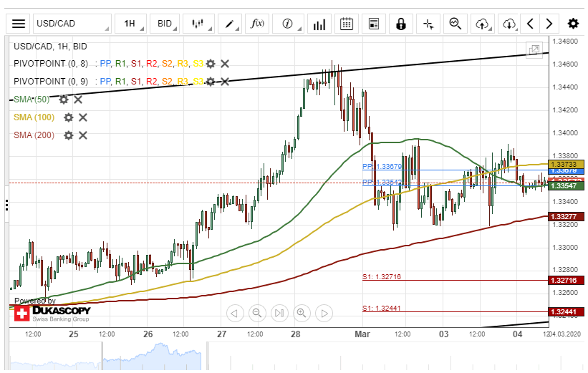Click the 1.32441 support price tag
This screenshot has width=588, height=373.
[x=566, y=311]
